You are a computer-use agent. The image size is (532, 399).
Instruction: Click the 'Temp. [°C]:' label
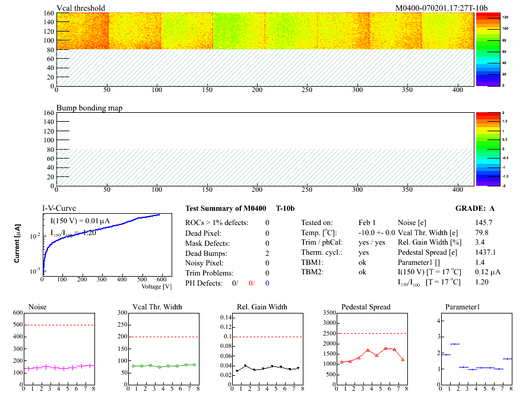coord(319,233)
